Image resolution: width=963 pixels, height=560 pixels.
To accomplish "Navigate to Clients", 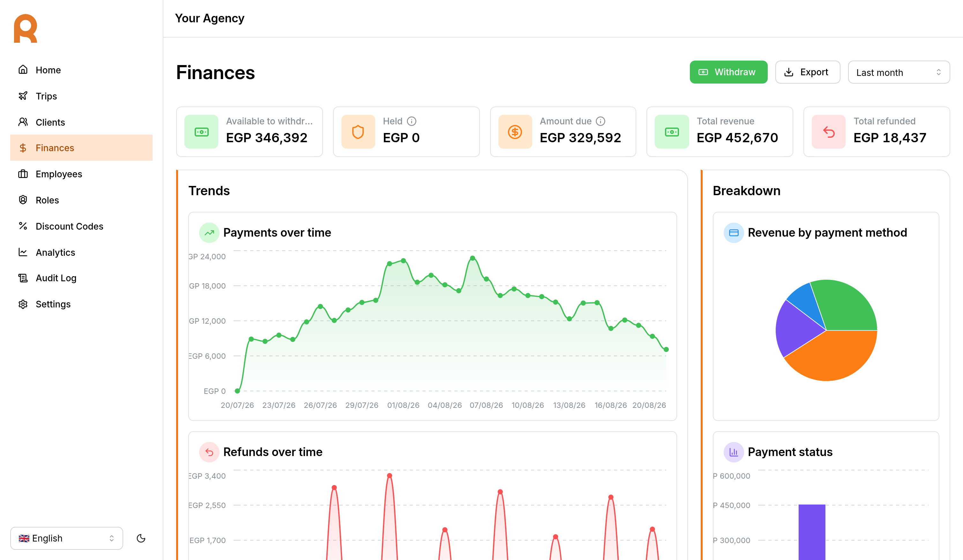I will coord(81,122).
